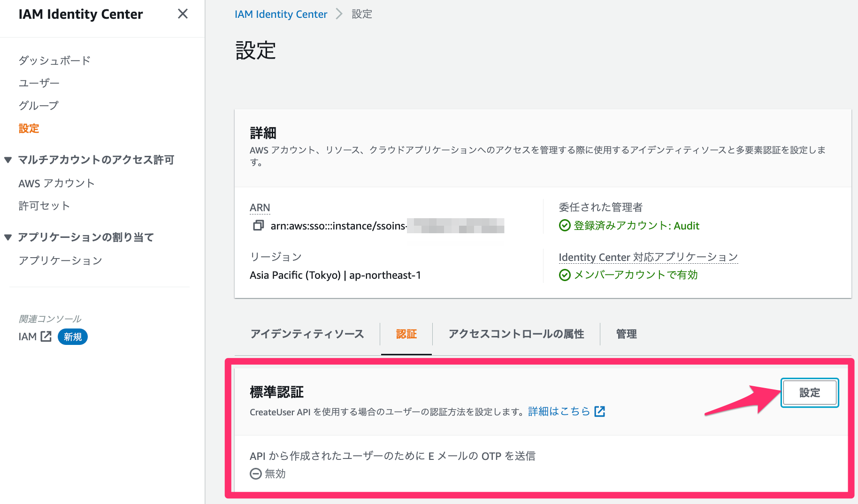Open AWS アカウント in the sidebar

[x=56, y=183]
